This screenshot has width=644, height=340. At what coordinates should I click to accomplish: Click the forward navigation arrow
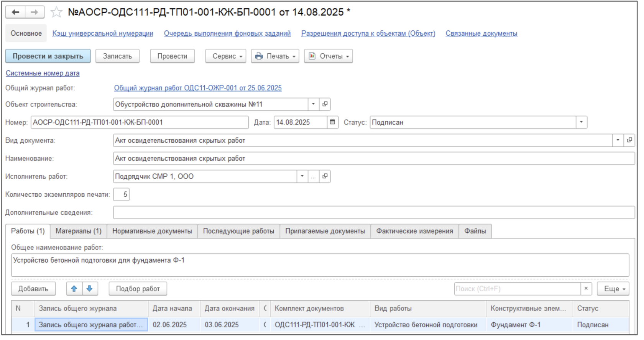pos(34,12)
